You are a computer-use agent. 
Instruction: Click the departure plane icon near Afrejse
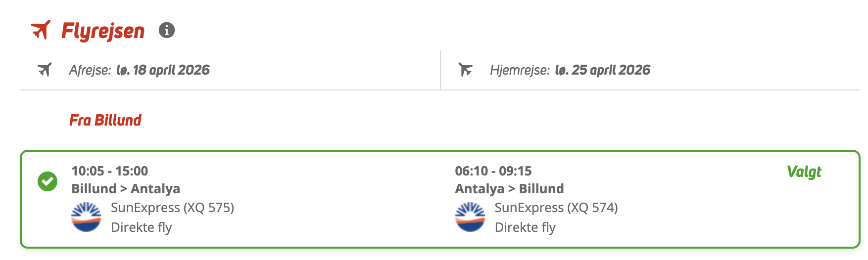pyautogui.click(x=45, y=70)
